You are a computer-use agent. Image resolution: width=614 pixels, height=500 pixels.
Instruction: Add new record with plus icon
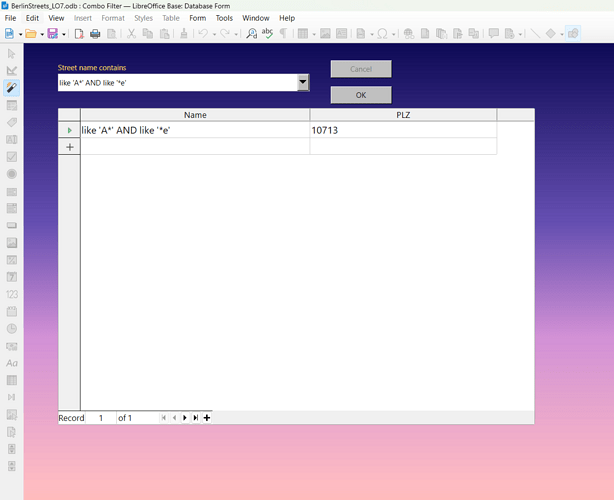[207, 417]
